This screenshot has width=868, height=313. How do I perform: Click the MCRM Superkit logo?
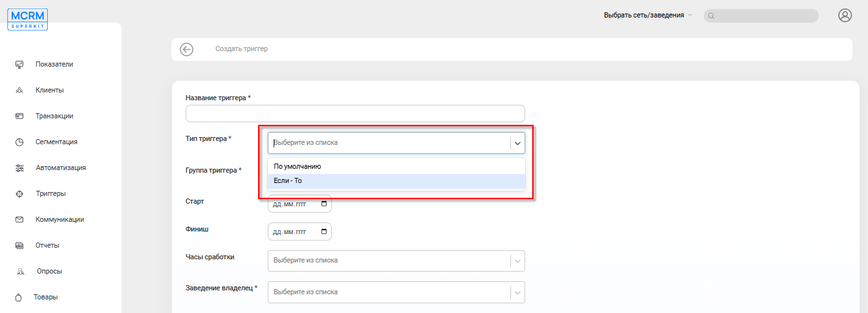[x=28, y=19]
